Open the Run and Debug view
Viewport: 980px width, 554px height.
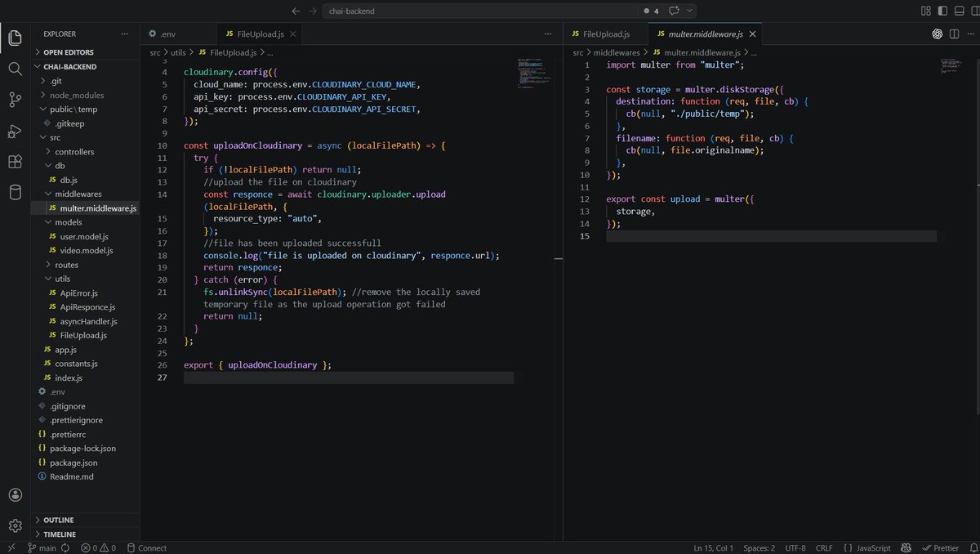15,131
